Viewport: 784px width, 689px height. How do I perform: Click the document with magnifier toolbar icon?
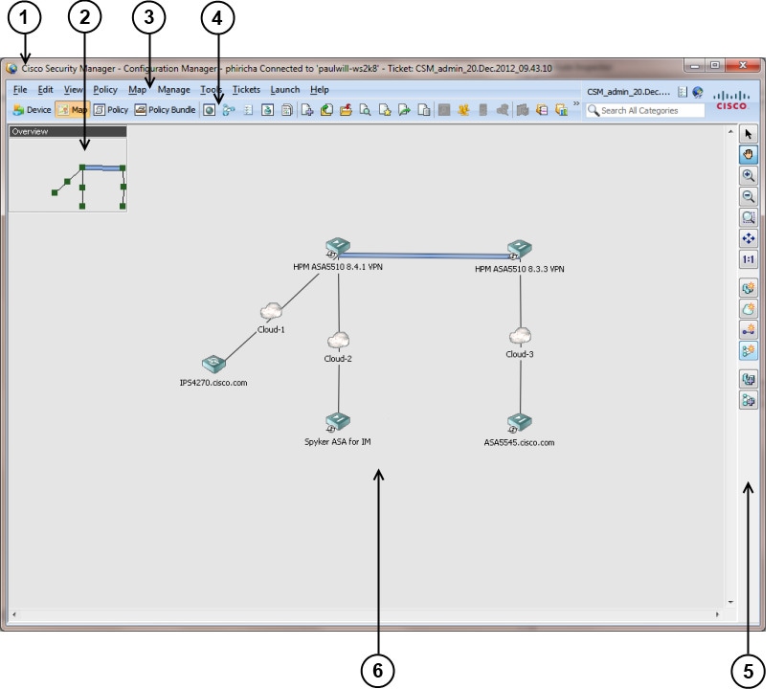(365, 110)
